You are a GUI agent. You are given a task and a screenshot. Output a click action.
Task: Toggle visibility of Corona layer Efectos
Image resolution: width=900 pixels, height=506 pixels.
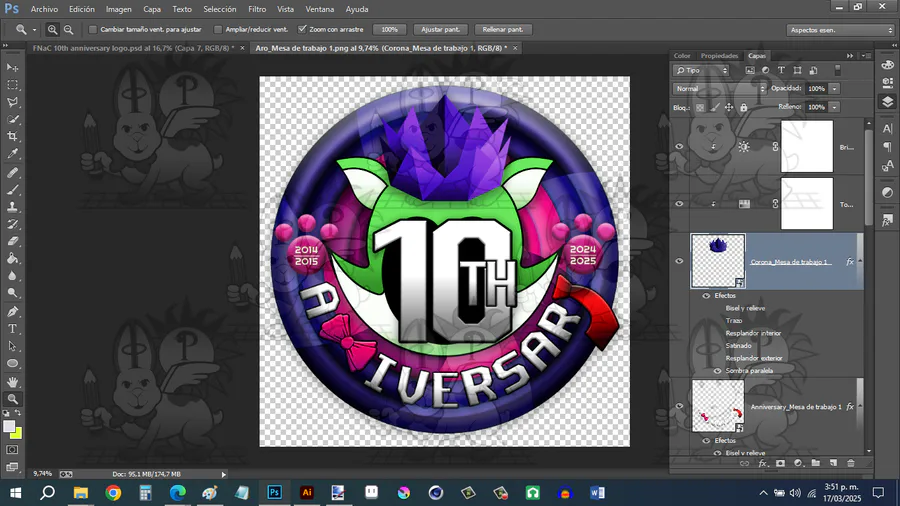(x=707, y=295)
